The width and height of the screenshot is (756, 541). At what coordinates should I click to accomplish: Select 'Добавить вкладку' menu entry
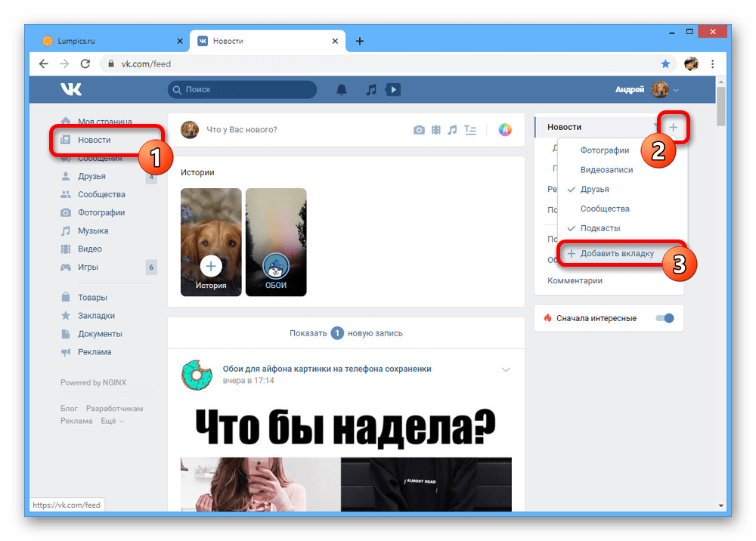coord(616,254)
